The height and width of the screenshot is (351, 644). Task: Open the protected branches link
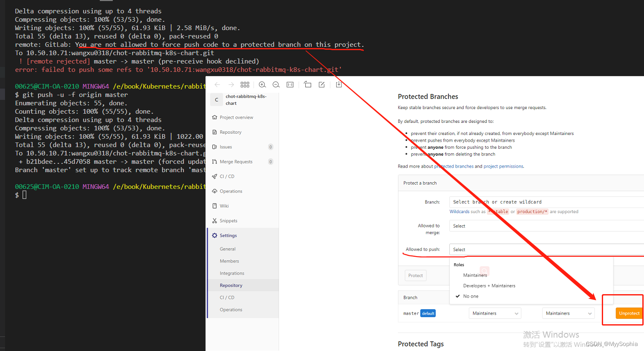tap(454, 166)
